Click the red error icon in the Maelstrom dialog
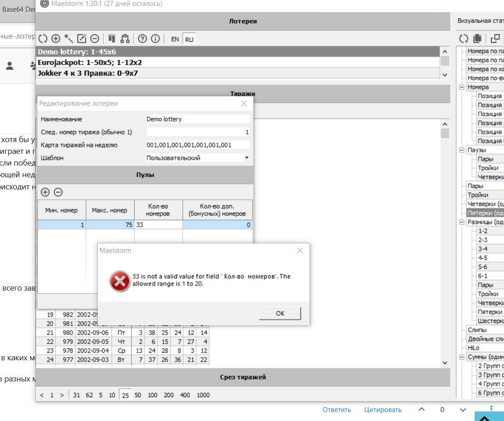504x421 pixels. [120, 281]
